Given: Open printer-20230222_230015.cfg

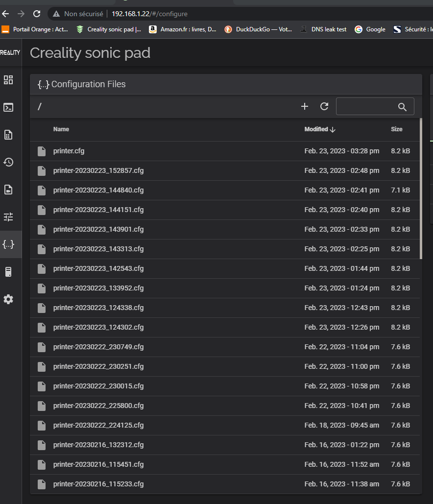Looking at the screenshot, I should (x=98, y=386).
